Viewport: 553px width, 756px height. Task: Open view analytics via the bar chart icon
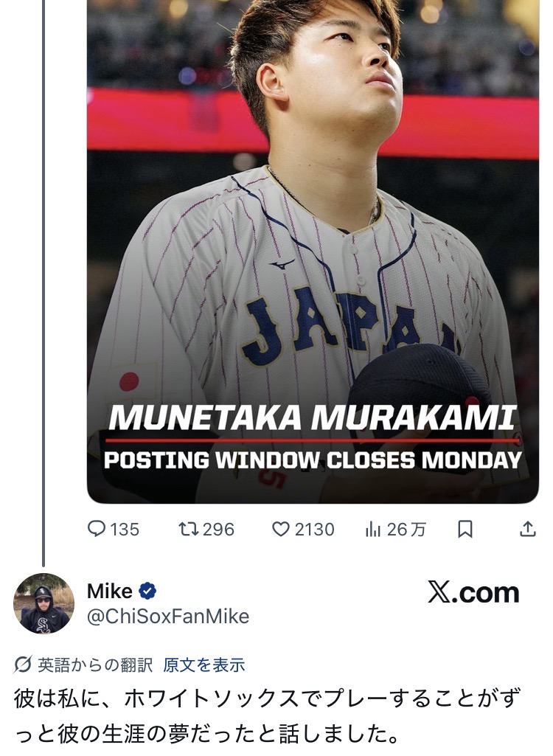pos(372,529)
